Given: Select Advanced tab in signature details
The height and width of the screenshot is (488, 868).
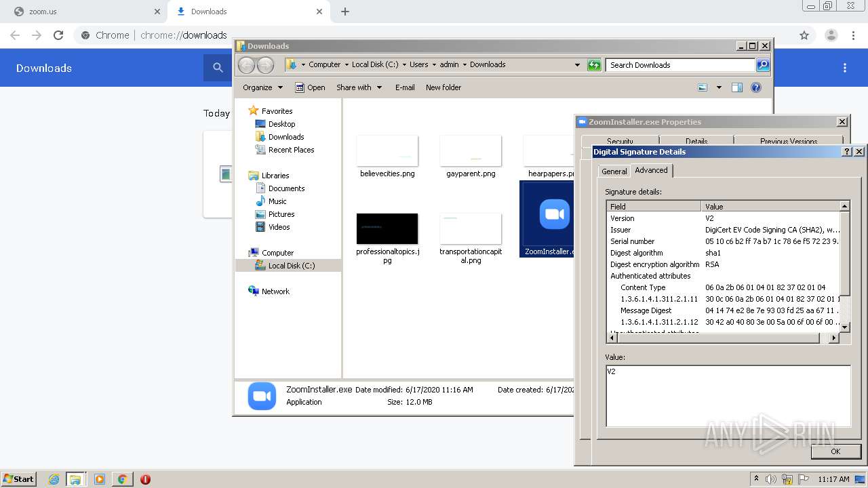Looking at the screenshot, I should (651, 170).
